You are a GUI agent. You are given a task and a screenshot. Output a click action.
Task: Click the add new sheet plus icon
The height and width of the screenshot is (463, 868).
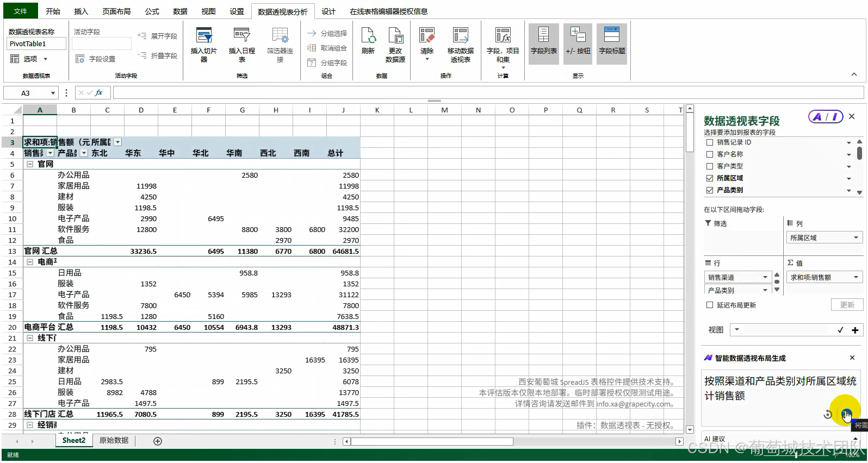pyautogui.click(x=158, y=441)
